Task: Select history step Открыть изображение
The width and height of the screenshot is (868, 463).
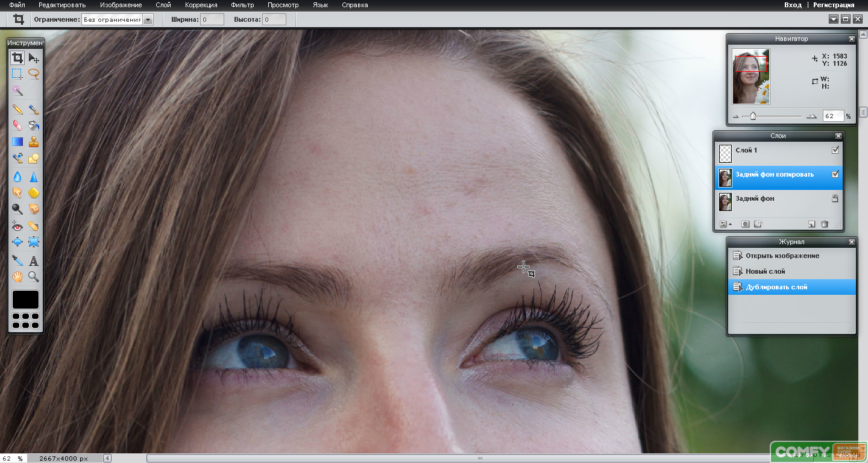Action: (x=792, y=256)
